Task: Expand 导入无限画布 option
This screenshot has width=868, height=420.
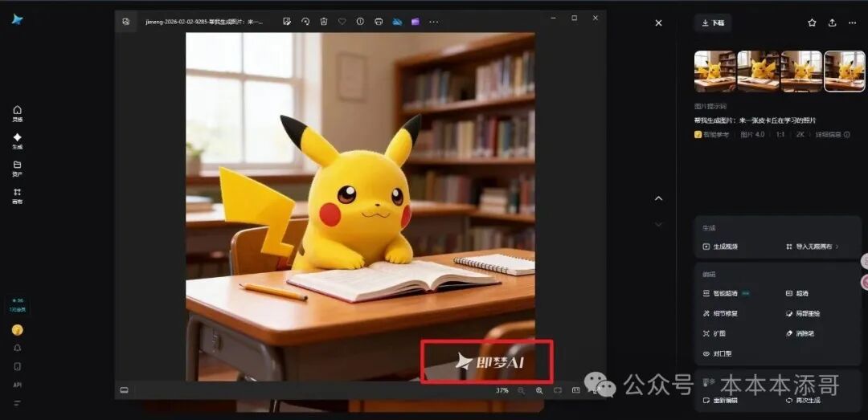Action: (812, 247)
